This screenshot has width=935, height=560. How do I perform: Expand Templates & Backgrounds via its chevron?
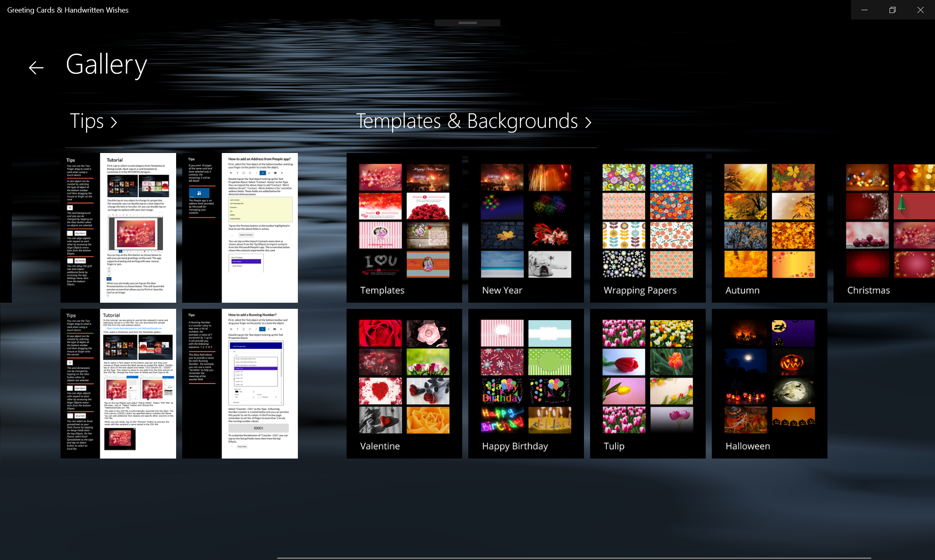pos(588,122)
